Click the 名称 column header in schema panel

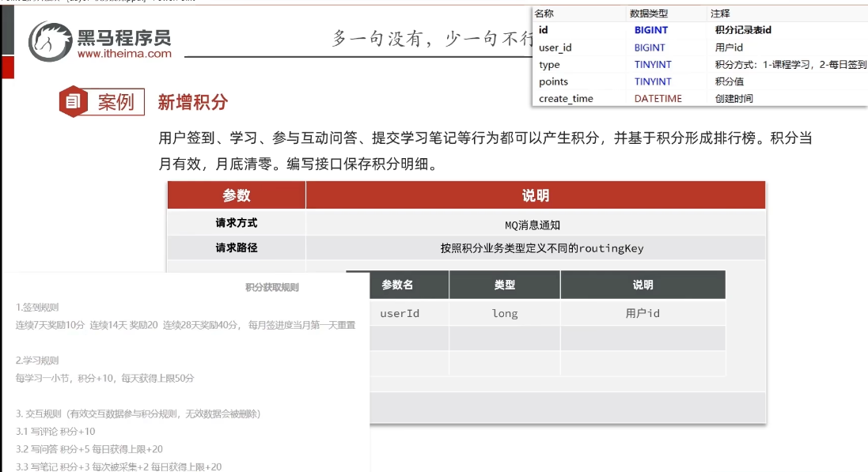544,13
